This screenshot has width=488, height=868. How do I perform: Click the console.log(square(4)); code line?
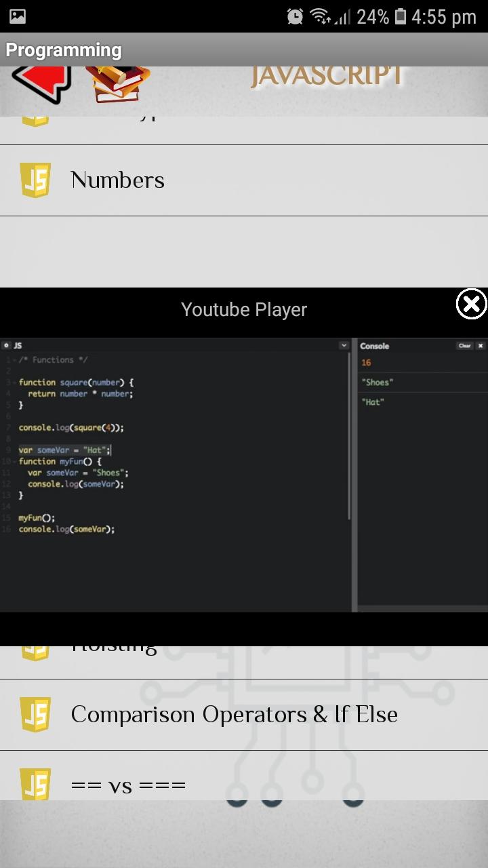(x=71, y=428)
